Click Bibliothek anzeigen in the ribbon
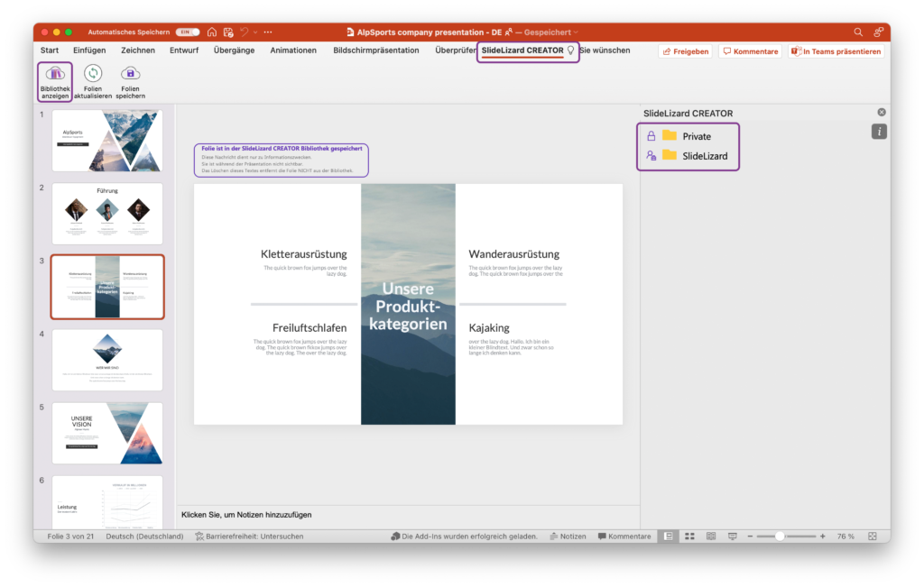The image size is (924, 587). pyautogui.click(x=55, y=82)
